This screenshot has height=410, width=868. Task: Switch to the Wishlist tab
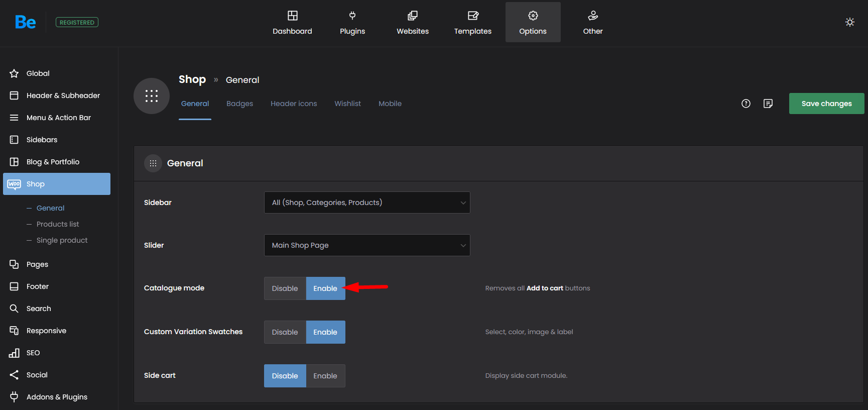click(347, 104)
